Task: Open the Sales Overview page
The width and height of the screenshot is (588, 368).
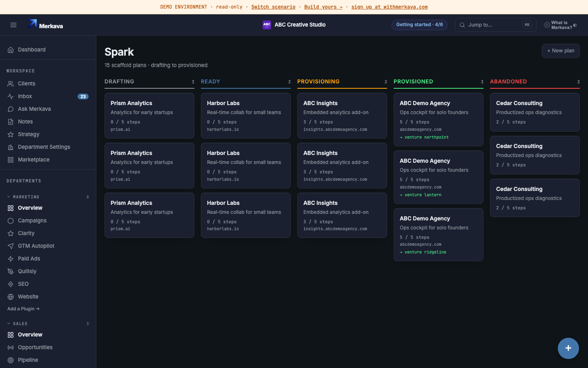Action: [48, 335]
